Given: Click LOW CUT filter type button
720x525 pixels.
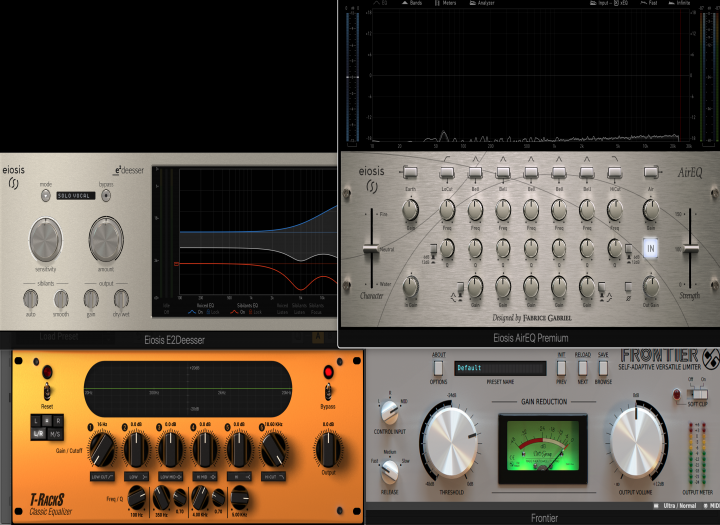Looking at the screenshot, I should 102,477.
